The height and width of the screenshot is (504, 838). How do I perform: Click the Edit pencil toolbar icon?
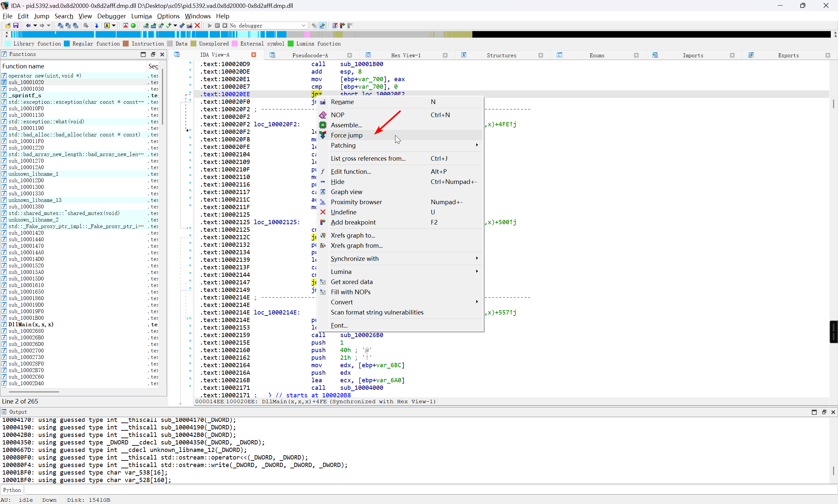tap(190, 26)
